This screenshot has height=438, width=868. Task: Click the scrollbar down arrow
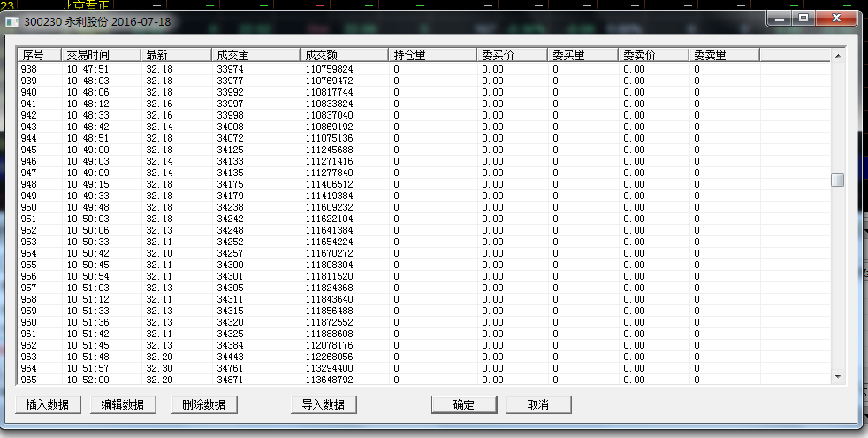[x=837, y=377]
